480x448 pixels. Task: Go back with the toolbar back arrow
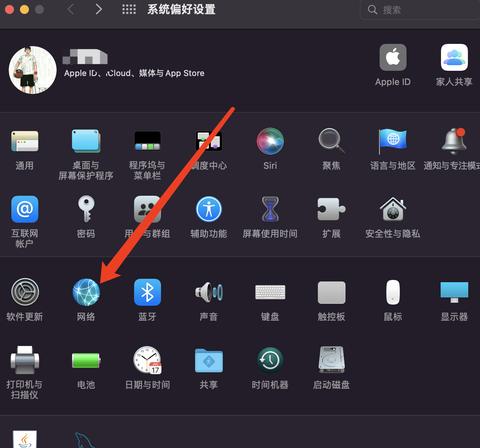pos(71,9)
